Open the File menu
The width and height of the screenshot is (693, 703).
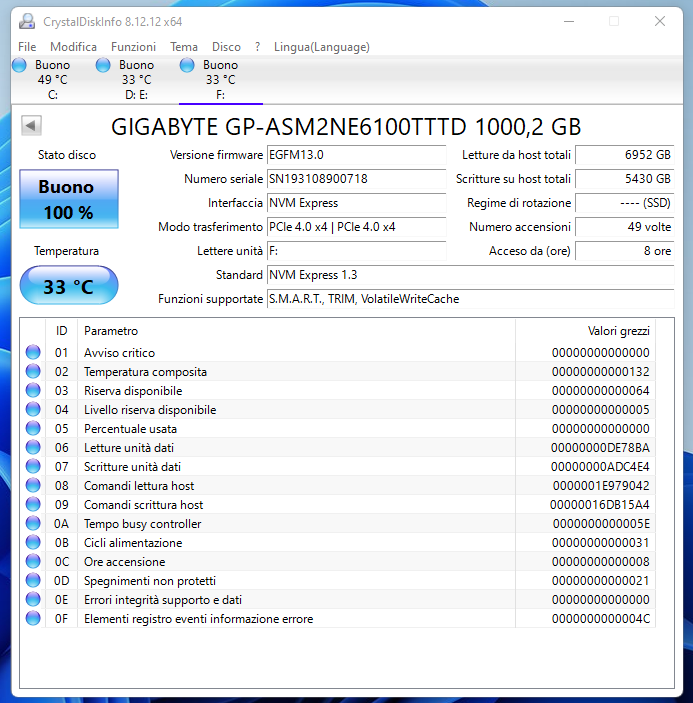[27, 47]
